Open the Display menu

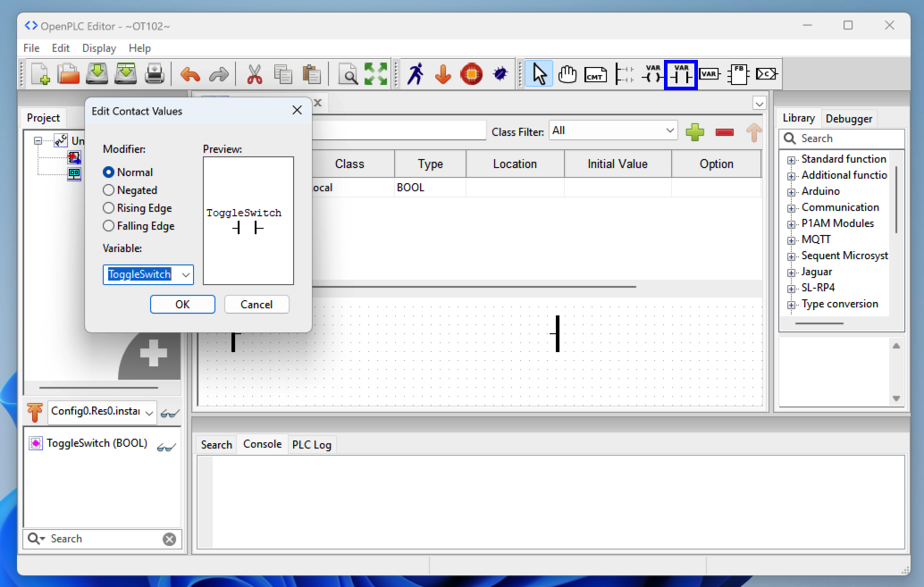(x=99, y=48)
